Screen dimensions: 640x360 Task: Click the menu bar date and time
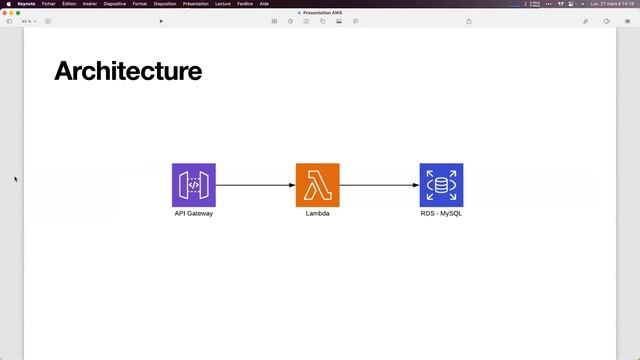tap(612, 4)
